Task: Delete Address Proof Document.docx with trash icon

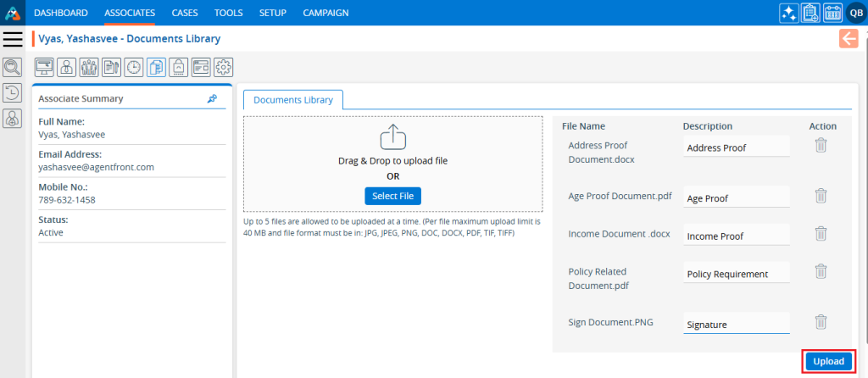Action: tap(821, 145)
